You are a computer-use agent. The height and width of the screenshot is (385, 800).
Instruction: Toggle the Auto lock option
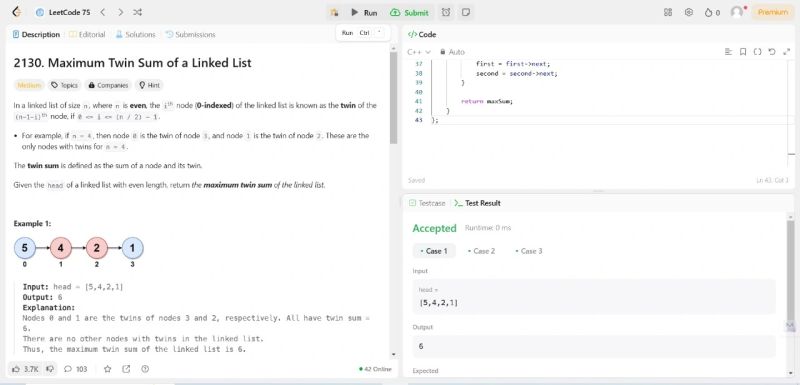(x=452, y=52)
